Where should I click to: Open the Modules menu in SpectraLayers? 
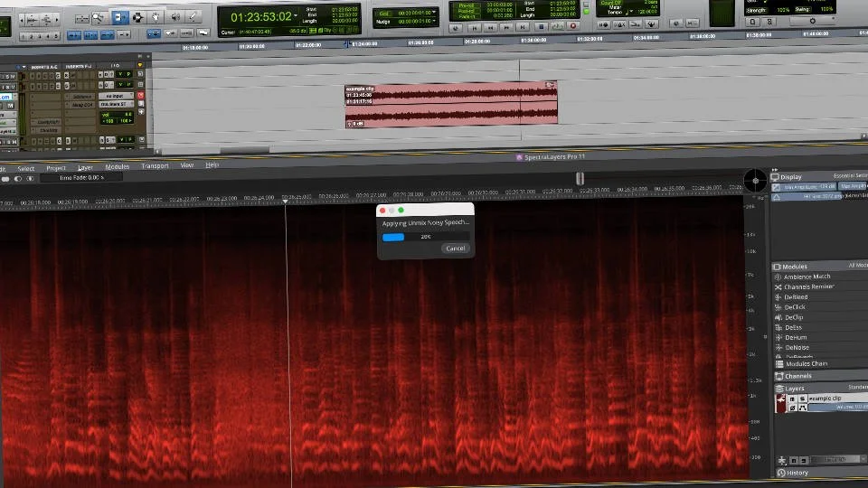pyautogui.click(x=117, y=166)
